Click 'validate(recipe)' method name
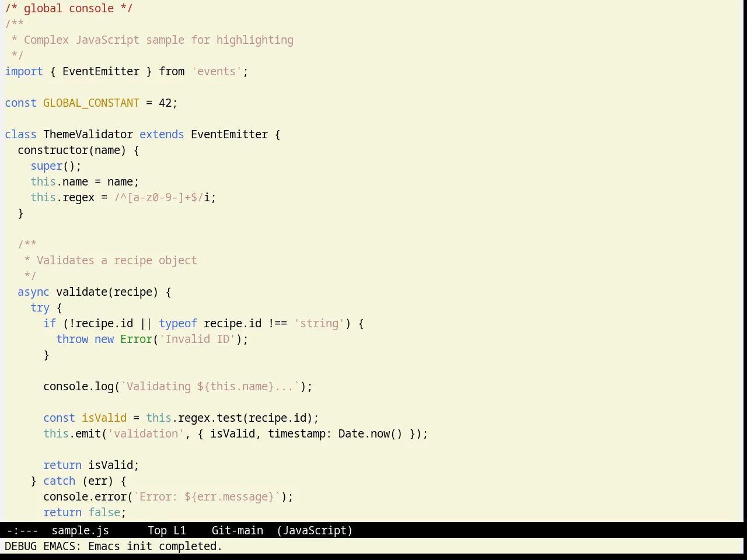This screenshot has width=747, height=560. (x=107, y=292)
